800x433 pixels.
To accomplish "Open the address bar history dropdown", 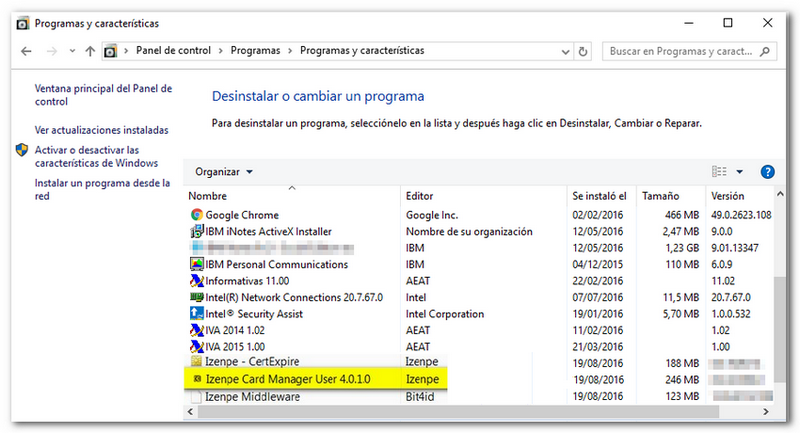I will (561, 50).
